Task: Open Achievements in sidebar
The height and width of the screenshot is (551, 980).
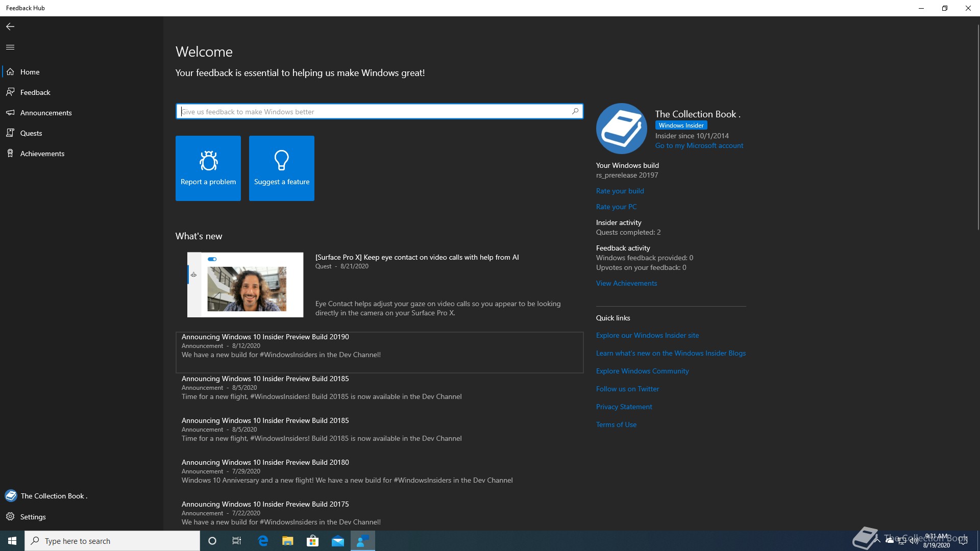Action: (x=82, y=154)
